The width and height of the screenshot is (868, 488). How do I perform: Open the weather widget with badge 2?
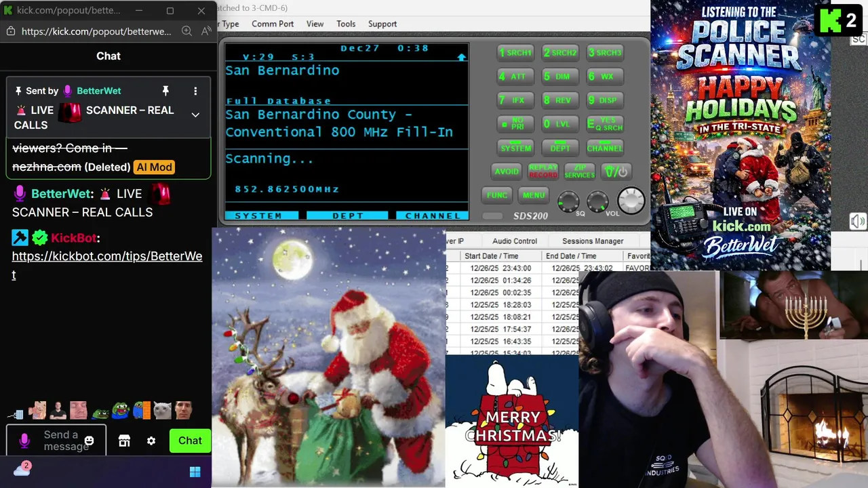(22, 468)
